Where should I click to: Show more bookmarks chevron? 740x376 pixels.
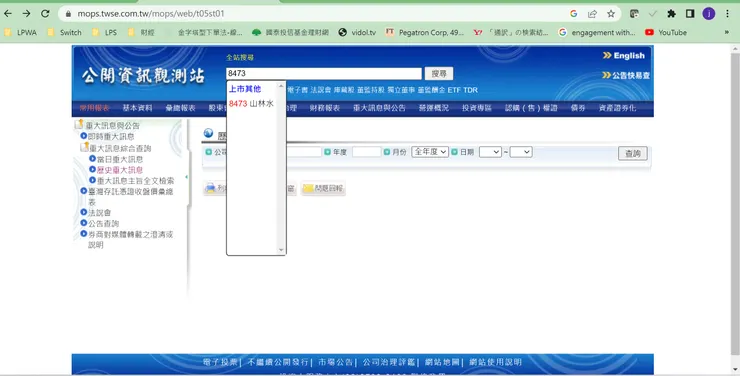tap(726, 33)
